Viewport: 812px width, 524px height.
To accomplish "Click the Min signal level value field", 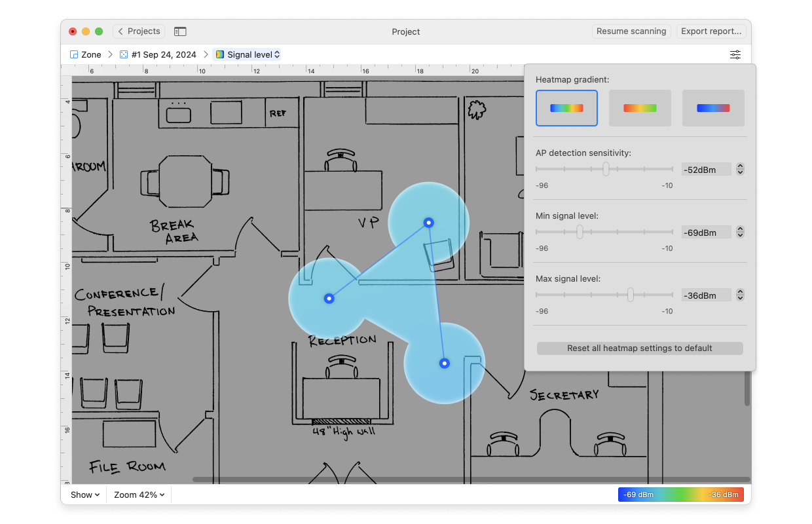I will [x=707, y=233].
